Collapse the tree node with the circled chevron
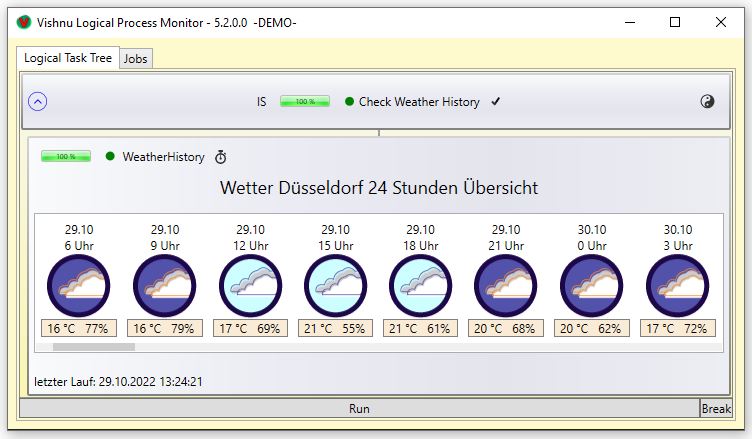Image resolution: width=752 pixels, height=439 pixels. pyautogui.click(x=38, y=101)
